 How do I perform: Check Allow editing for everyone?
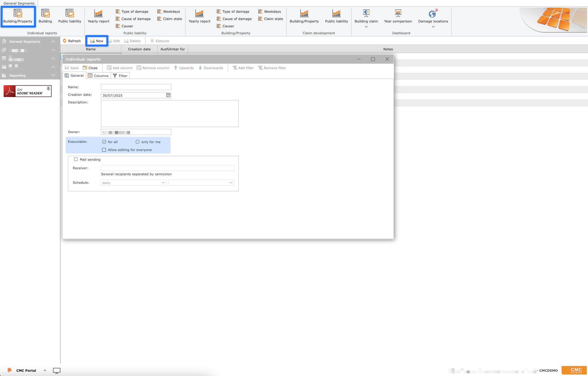click(x=104, y=149)
